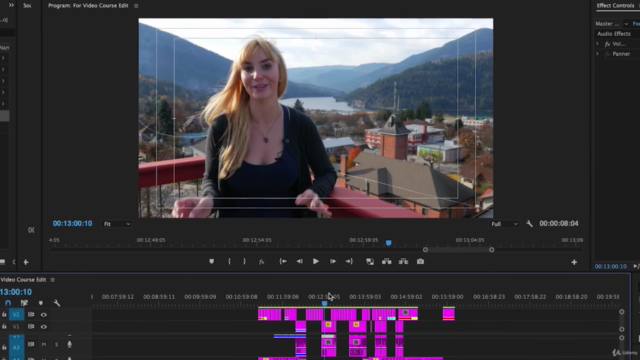The image size is (640, 360).
Task: Solo audio track A3
Action: 56,344
